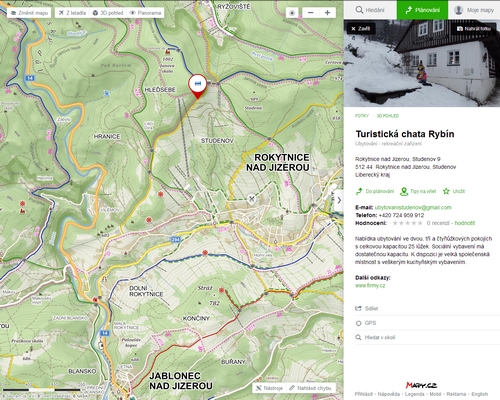The height and width of the screenshot is (400, 500).
Task: Center the map on my location
Action: click(292, 13)
